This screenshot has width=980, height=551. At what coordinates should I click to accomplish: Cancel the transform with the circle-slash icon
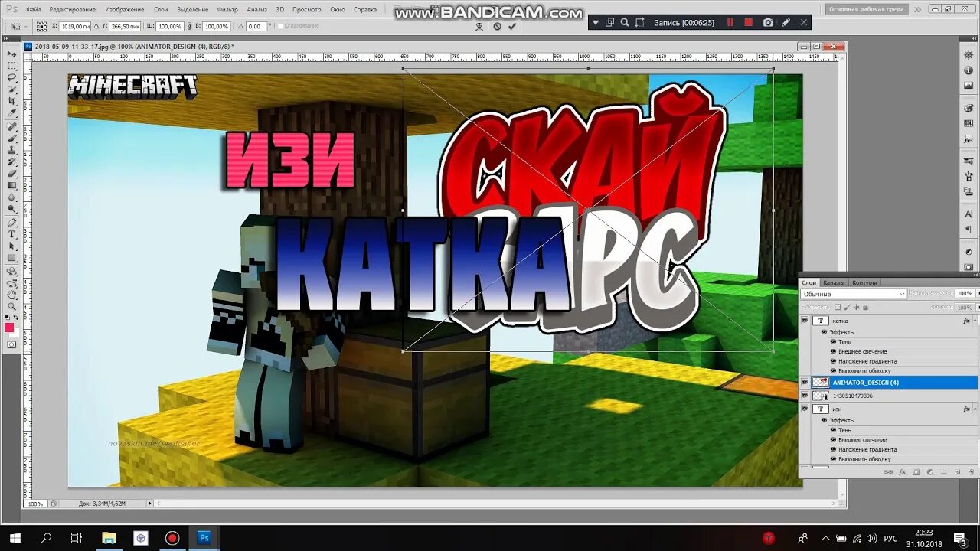pyautogui.click(x=497, y=26)
